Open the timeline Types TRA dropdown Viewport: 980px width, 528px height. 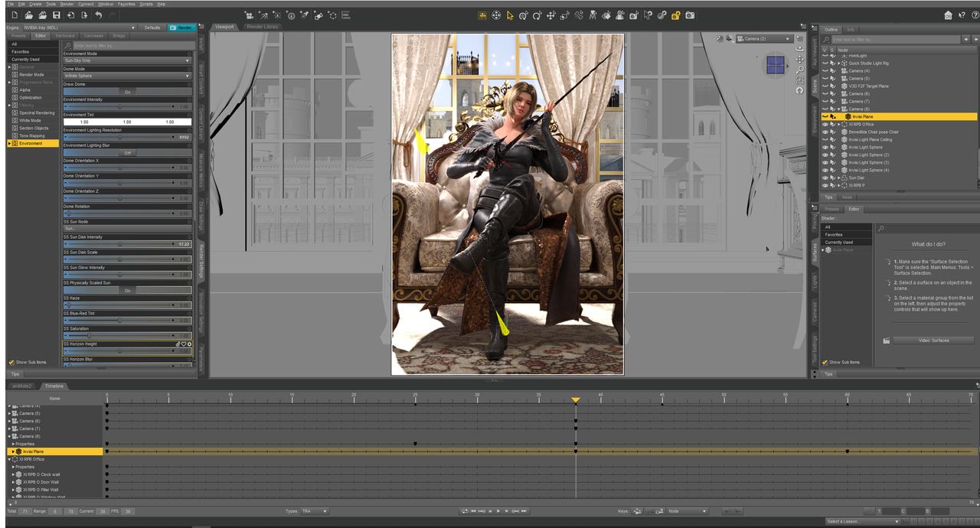pos(314,511)
